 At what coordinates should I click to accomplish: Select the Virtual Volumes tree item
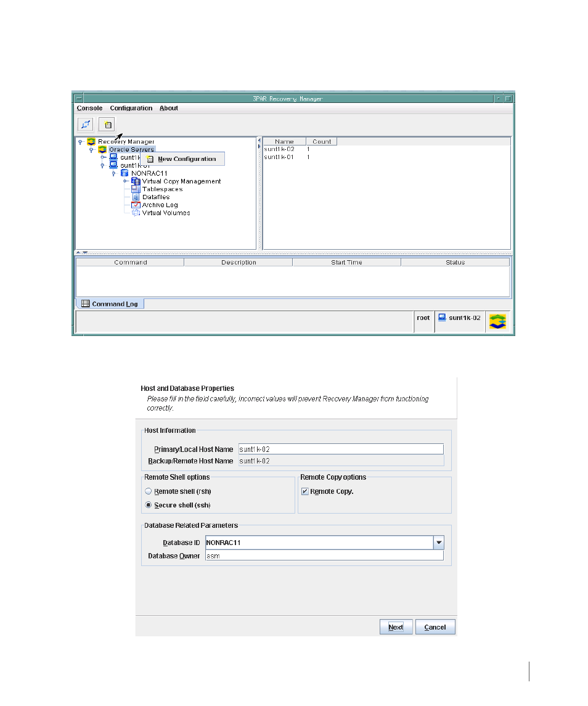pos(166,213)
